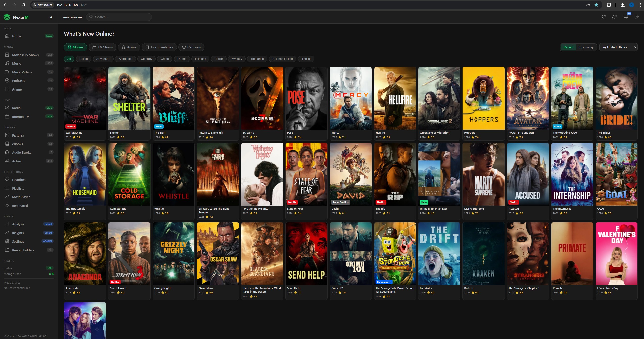Viewport: 644px width, 339px height.
Task: Click the Search input field
Action: point(121,17)
